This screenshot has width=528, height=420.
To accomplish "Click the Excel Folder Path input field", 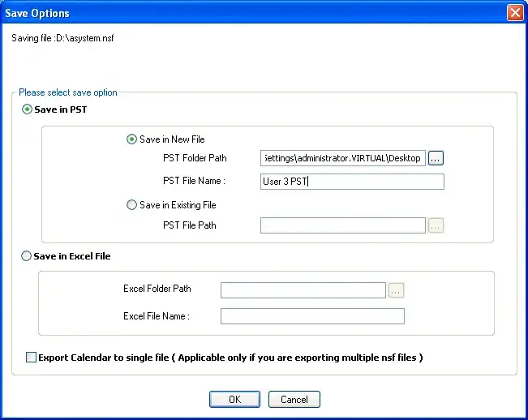I will 303,289.
